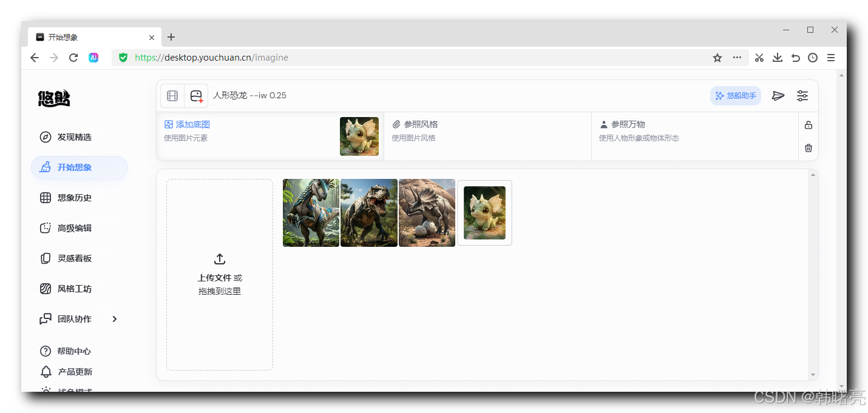Select the 开始想象 sidebar item
Screen dimensions: 868x413
click(x=80, y=167)
